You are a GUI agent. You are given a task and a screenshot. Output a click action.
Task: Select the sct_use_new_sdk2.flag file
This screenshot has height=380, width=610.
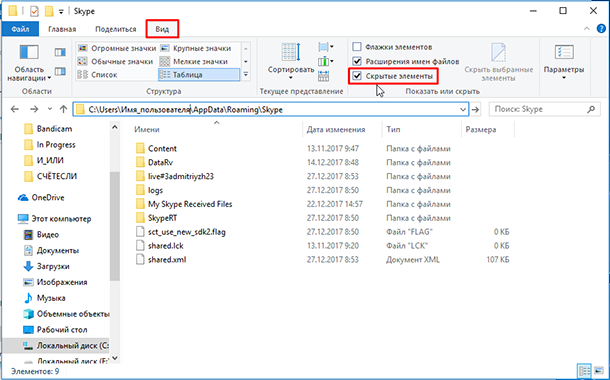[187, 232]
